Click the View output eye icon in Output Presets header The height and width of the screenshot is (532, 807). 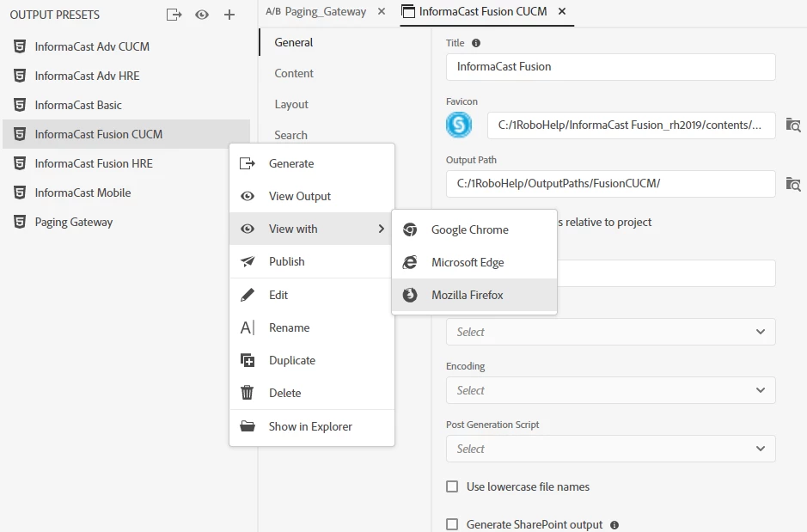coord(202,15)
